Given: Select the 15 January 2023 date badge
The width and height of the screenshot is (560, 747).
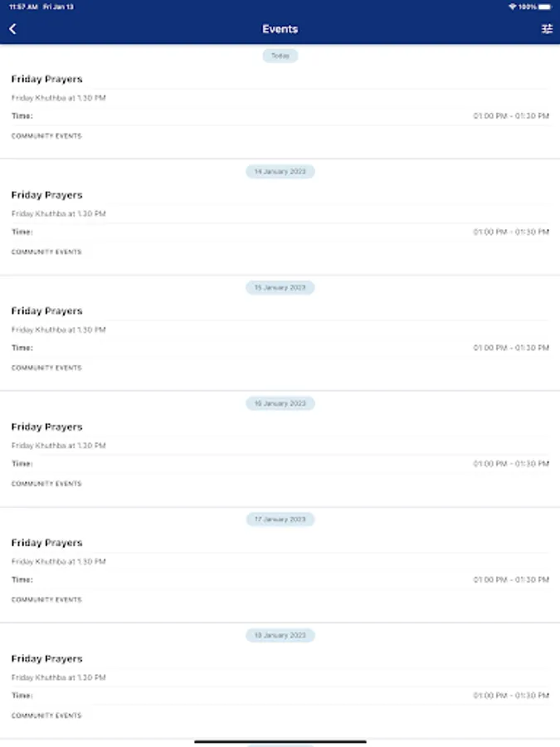Looking at the screenshot, I should coord(280,288).
